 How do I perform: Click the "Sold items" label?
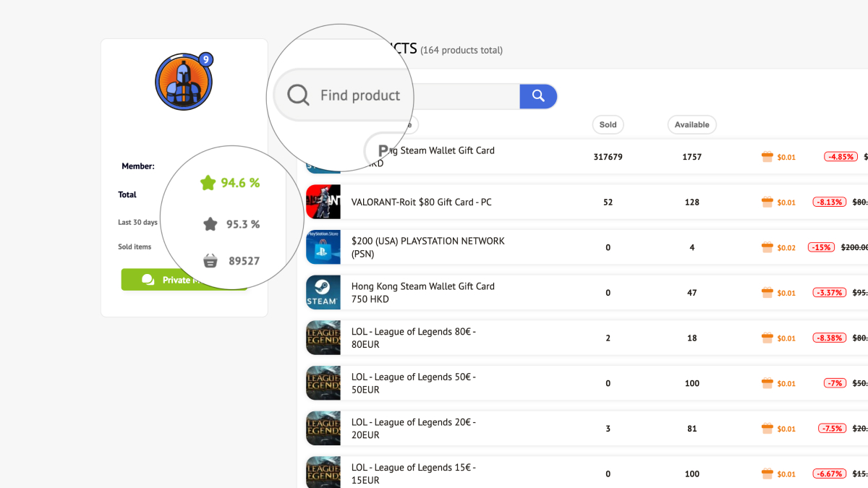tap(135, 247)
